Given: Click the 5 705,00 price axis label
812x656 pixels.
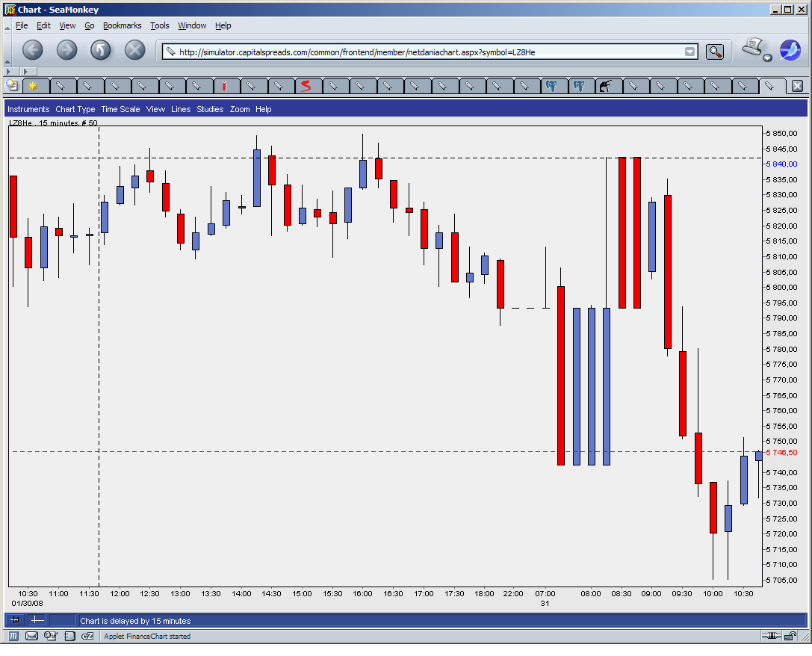Looking at the screenshot, I should coord(781,581).
